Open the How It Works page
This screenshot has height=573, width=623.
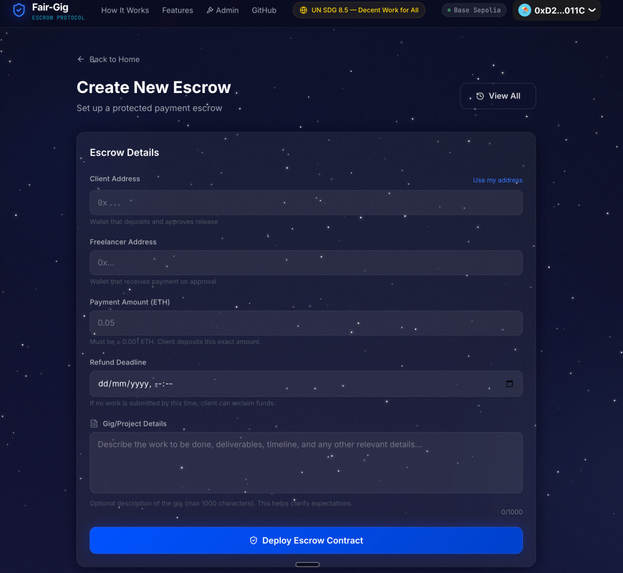point(125,10)
